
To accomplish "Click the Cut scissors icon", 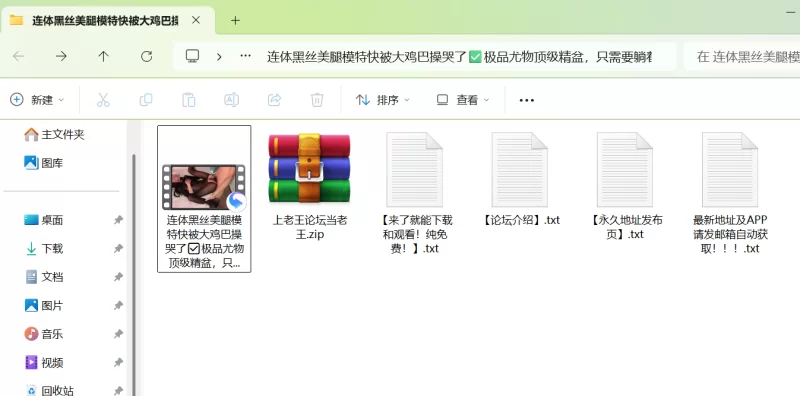I will pyautogui.click(x=103, y=100).
